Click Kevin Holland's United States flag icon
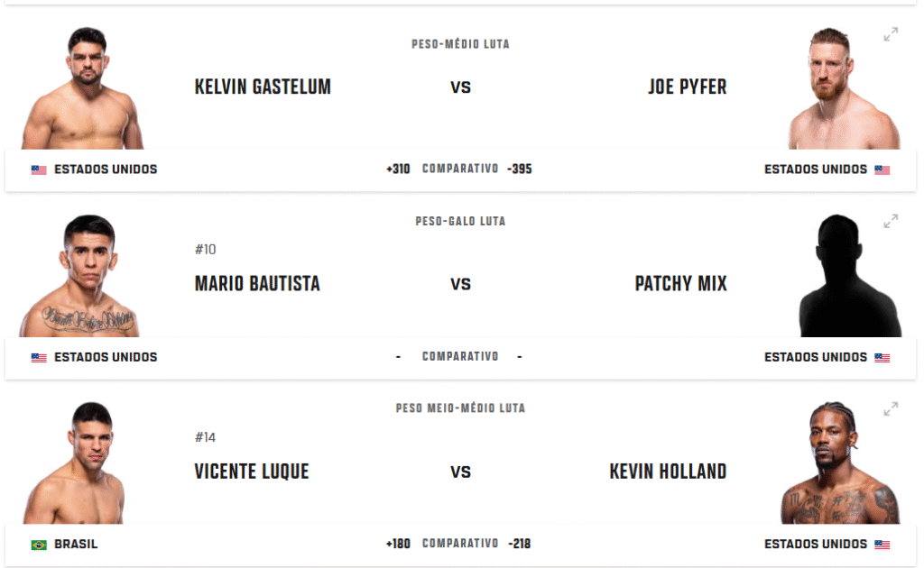 click(x=882, y=545)
